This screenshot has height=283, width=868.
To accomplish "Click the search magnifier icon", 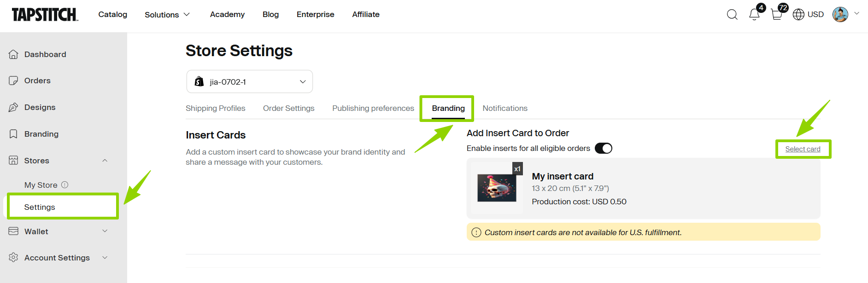I will point(732,15).
